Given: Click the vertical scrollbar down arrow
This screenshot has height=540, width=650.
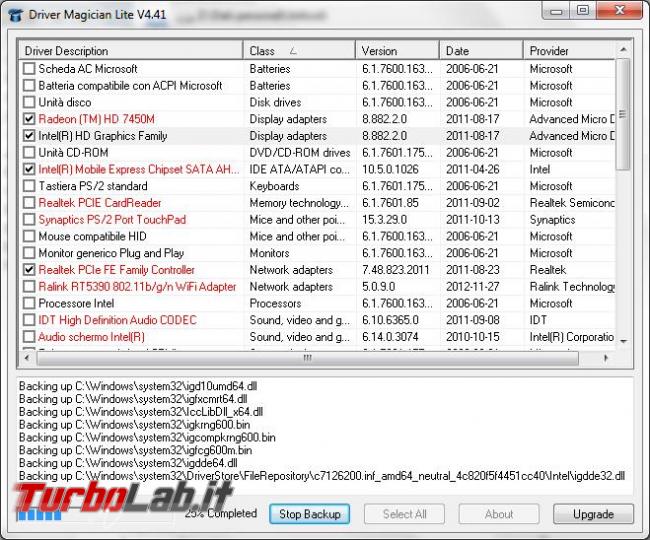Looking at the screenshot, I should coord(623,341).
